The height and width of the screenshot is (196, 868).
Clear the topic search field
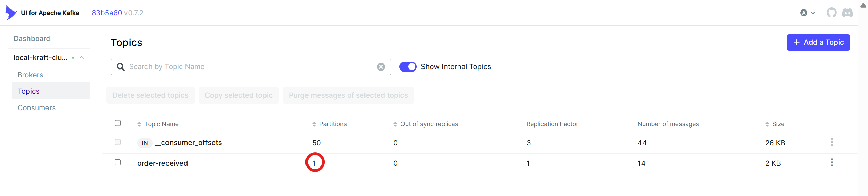pyautogui.click(x=381, y=67)
